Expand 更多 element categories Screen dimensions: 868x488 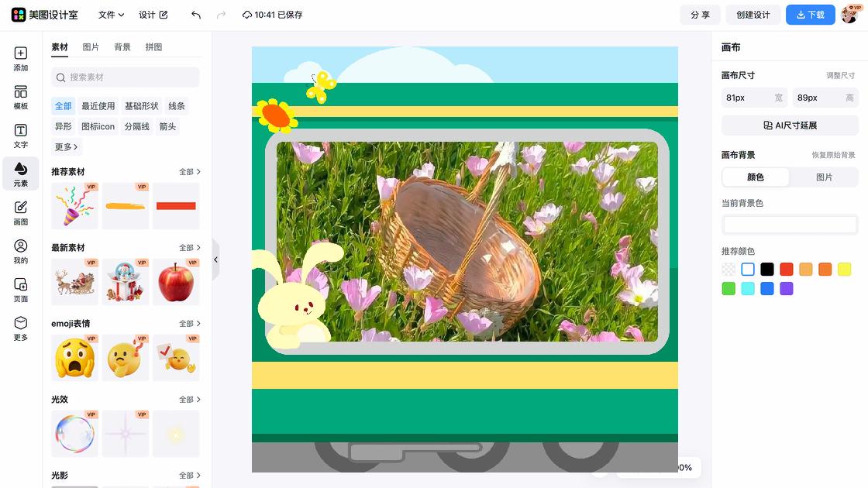tap(66, 147)
